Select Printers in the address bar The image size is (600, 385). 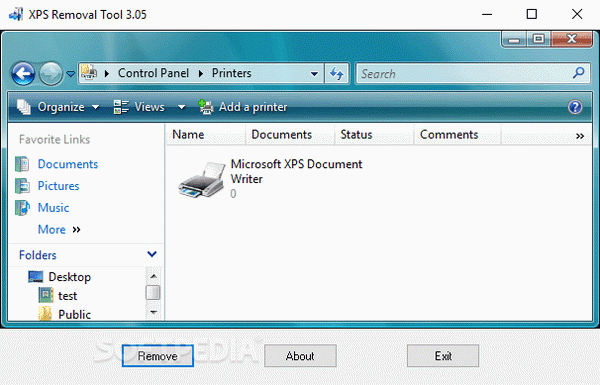tap(232, 73)
